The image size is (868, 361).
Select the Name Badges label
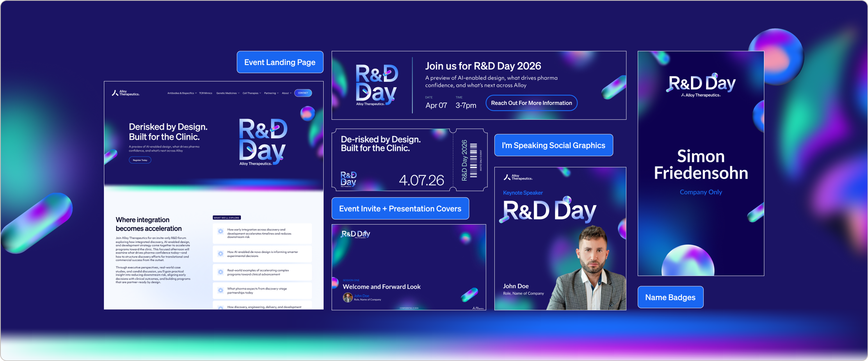(670, 297)
